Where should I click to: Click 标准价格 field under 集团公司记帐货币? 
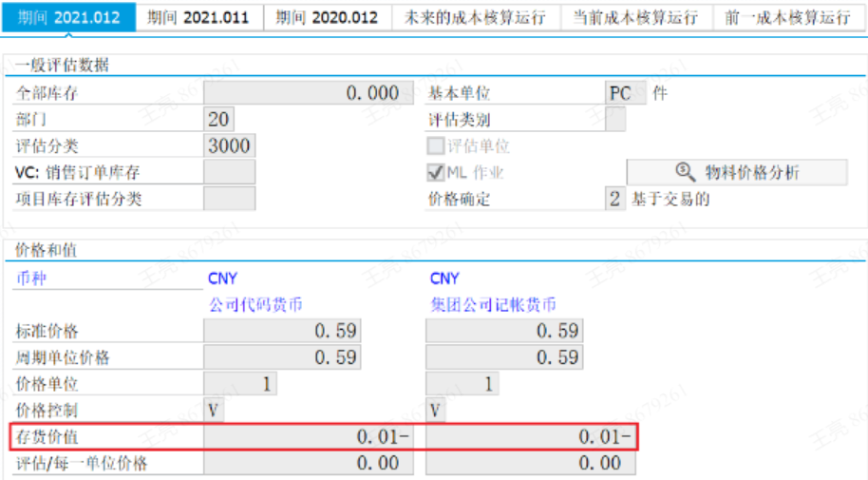point(504,331)
